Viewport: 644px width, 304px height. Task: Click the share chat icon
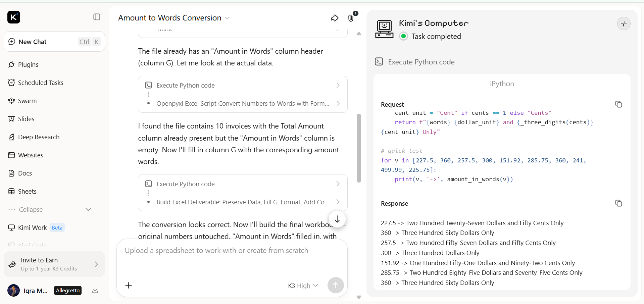pyautogui.click(x=335, y=18)
